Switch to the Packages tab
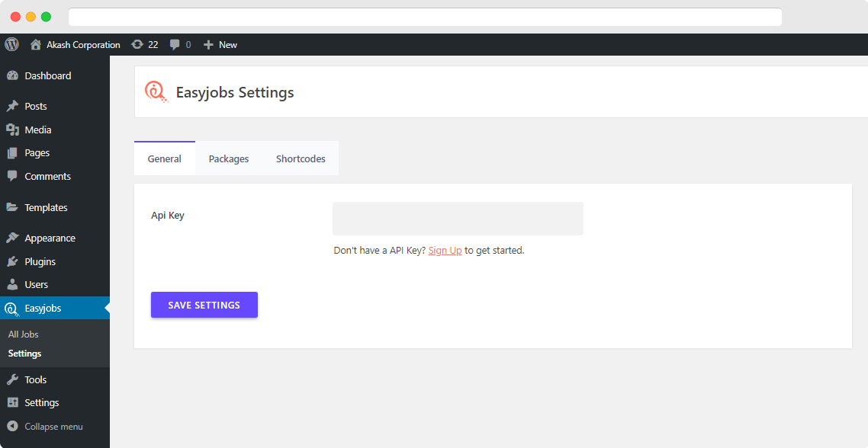The height and width of the screenshot is (448, 868). [x=229, y=158]
